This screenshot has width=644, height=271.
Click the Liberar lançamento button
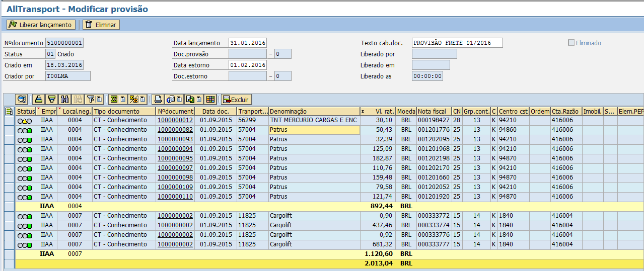41,25
